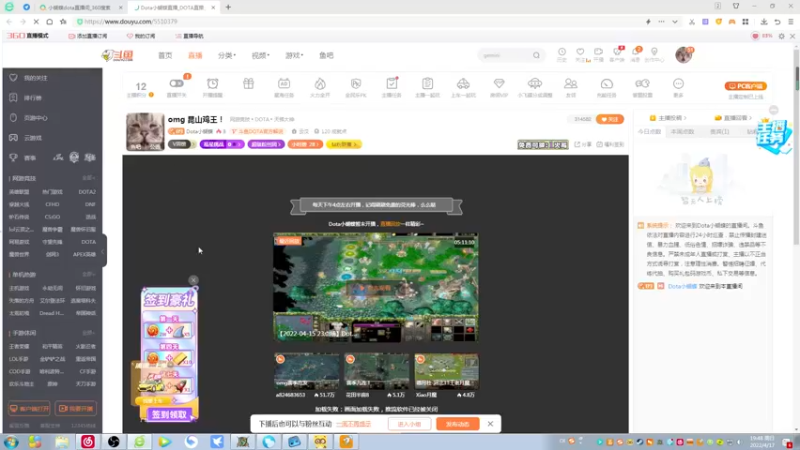Open the diamond VIP icon
Image resolution: width=800 pixels, height=450 pixels.
click(499, 84)
